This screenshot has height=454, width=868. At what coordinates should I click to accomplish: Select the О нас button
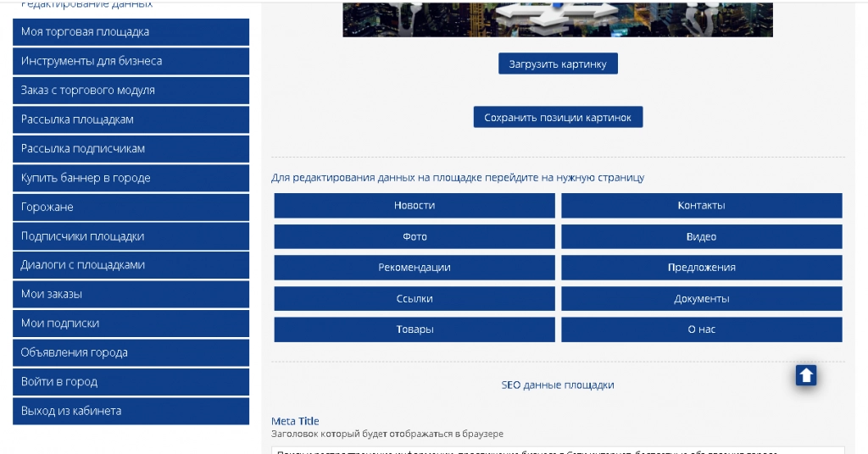701,329
